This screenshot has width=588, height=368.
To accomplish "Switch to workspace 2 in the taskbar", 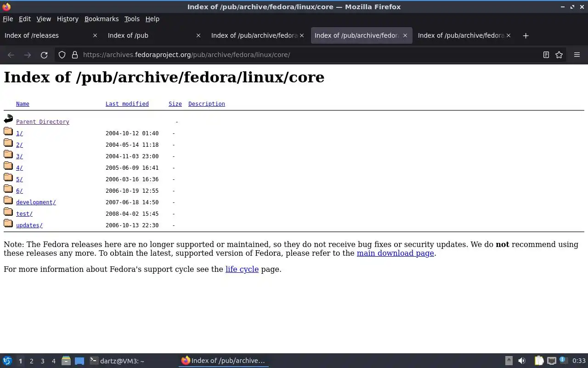I will click(31, 361).
